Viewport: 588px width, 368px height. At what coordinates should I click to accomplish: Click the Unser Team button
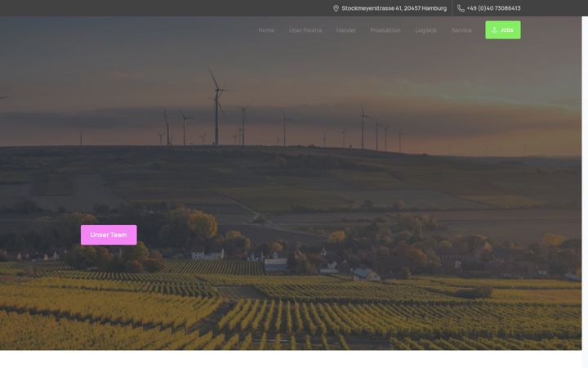(109, 235)
